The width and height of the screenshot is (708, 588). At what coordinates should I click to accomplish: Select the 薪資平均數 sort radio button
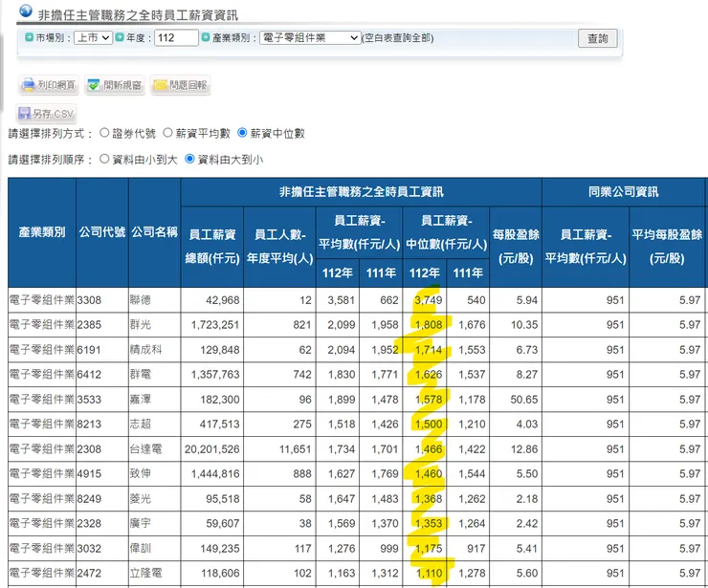pyautogui.click(x=167, y=133)
